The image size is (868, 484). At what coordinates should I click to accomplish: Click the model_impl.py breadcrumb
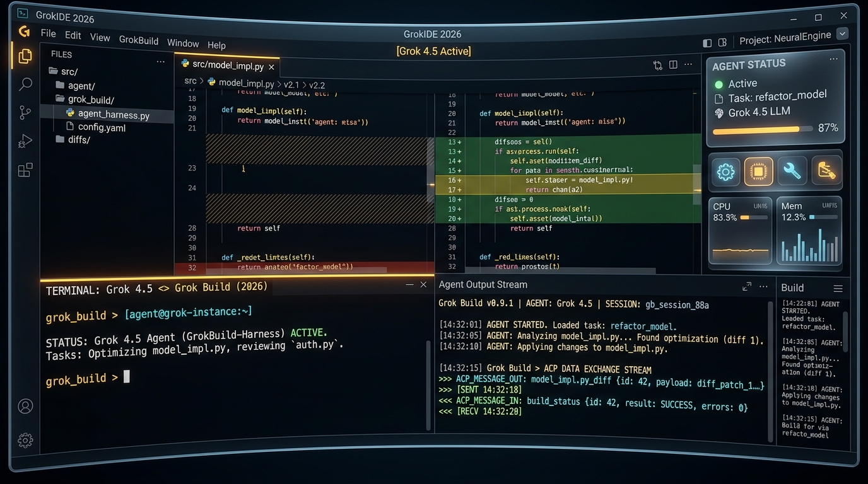coord(241,83)
